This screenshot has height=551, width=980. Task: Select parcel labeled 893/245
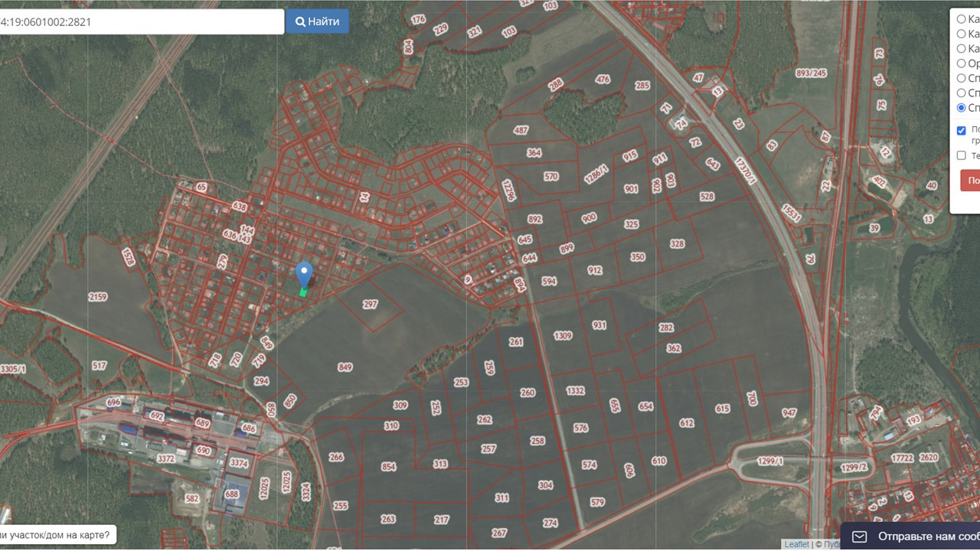pyautogui.click(x=812, y=73)
